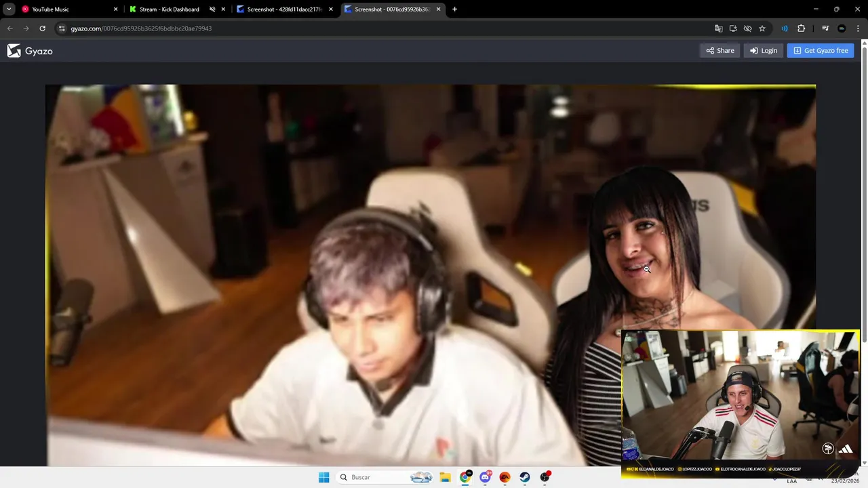The image size is (868, 488).
Task: Go back to the previous page
Action: [x=9, y=28]
